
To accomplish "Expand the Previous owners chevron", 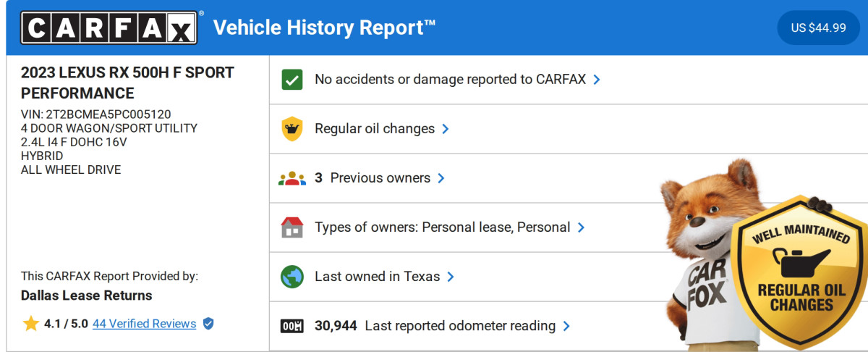I will (441, 178).
